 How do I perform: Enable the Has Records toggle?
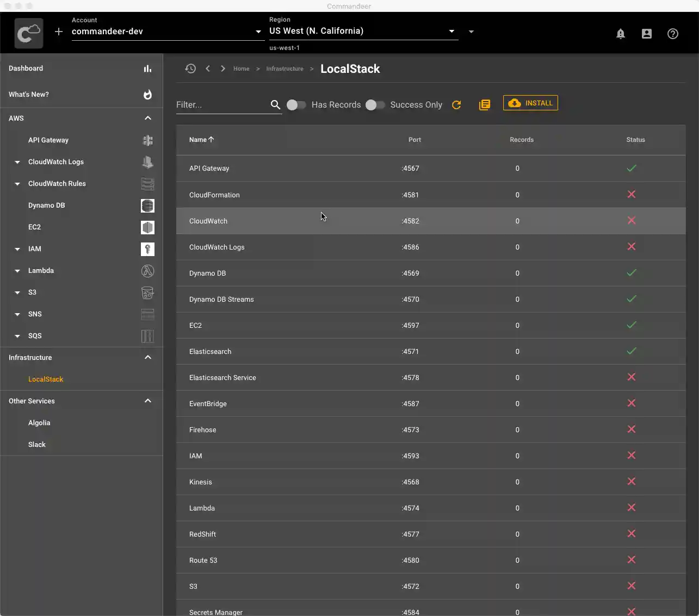pyautogui.click(x=296, y=105)
